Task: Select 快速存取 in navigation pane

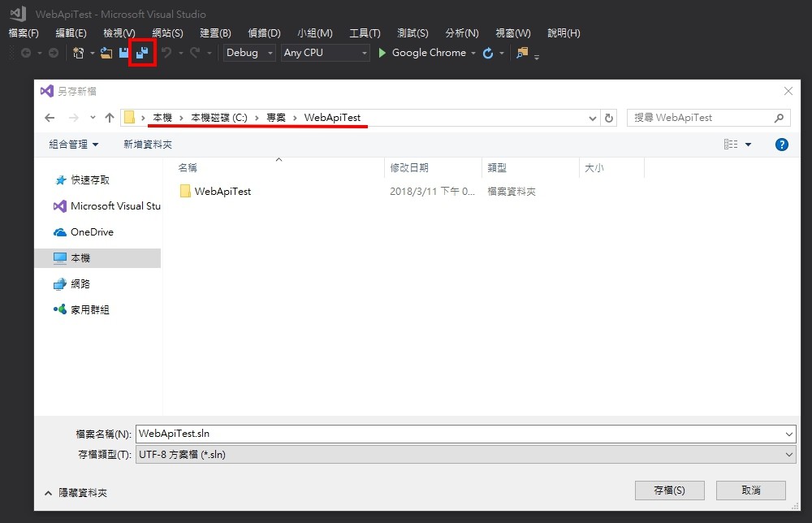Action: (83, 180)
